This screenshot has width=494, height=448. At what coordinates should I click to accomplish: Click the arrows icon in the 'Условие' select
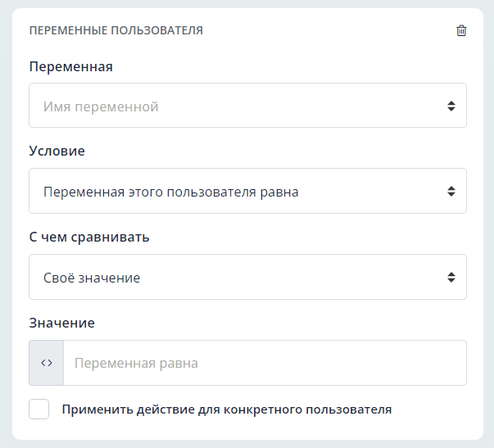coord(451,192)
